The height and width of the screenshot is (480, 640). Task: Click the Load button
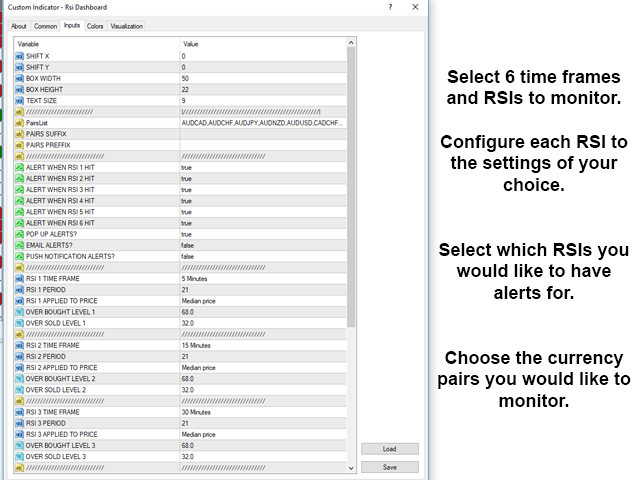tap(390, 449)
